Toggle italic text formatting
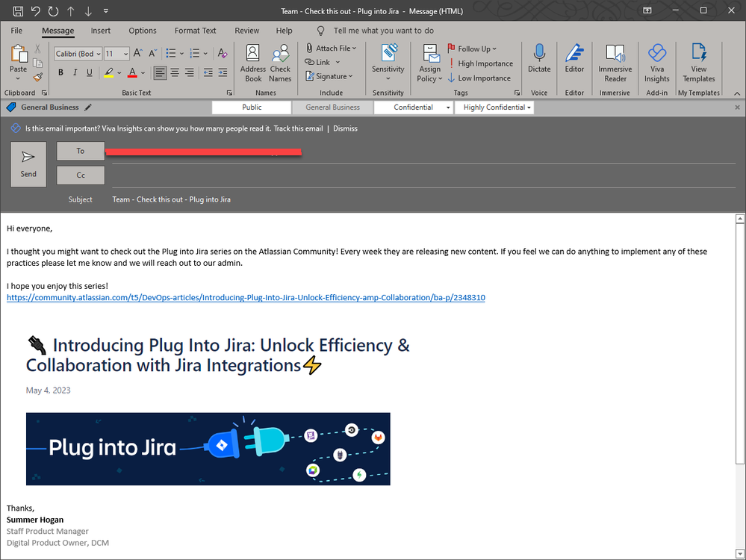This screenshot has width=746, height=560. 75,72
